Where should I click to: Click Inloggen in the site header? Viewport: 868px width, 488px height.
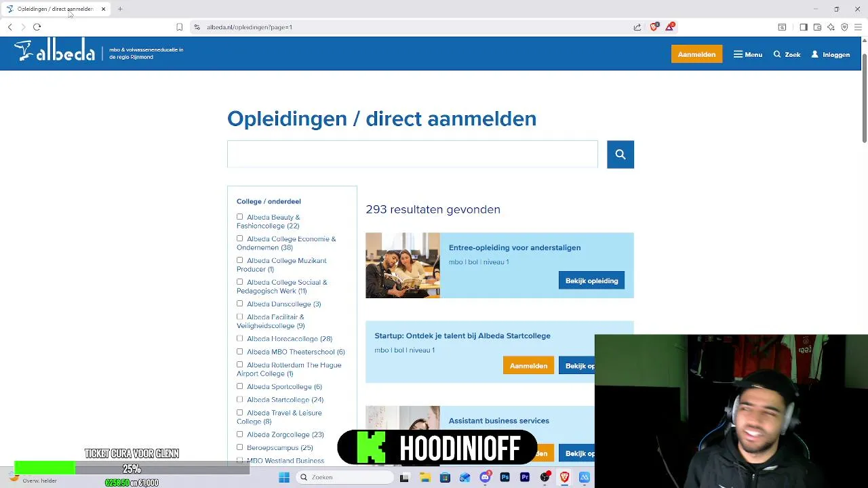(x=831, y=54)
